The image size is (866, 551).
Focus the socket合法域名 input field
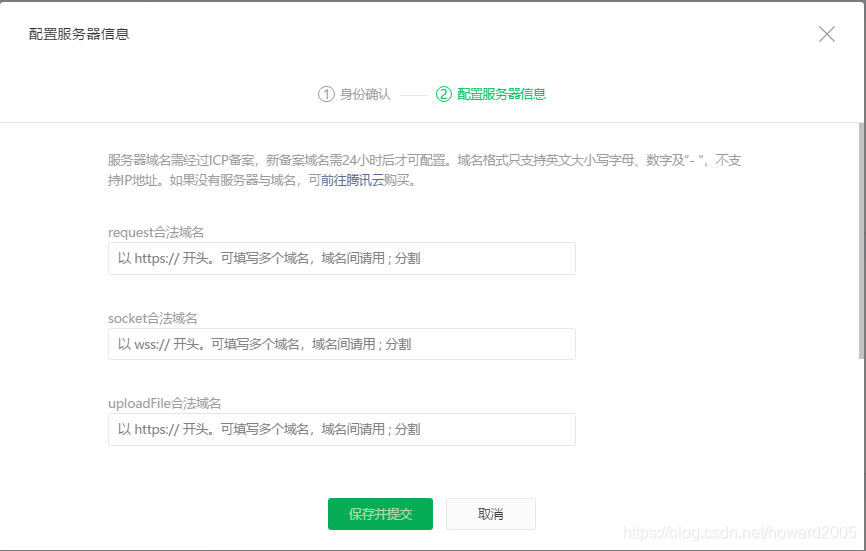pos(342,344)
